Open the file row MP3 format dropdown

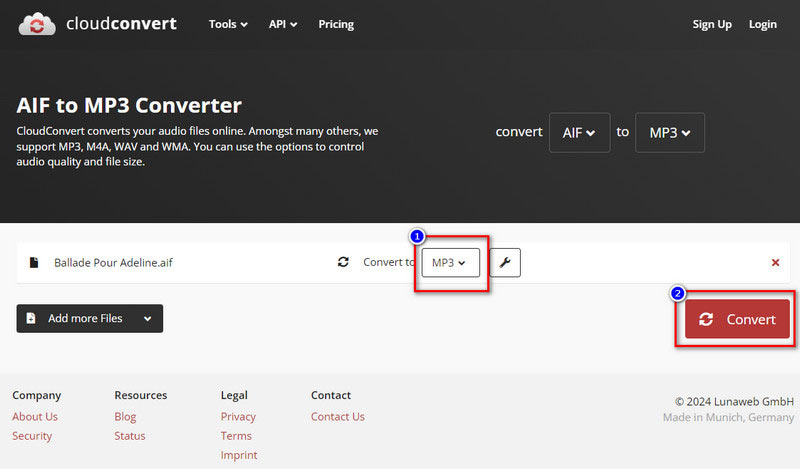coord(451,262)
